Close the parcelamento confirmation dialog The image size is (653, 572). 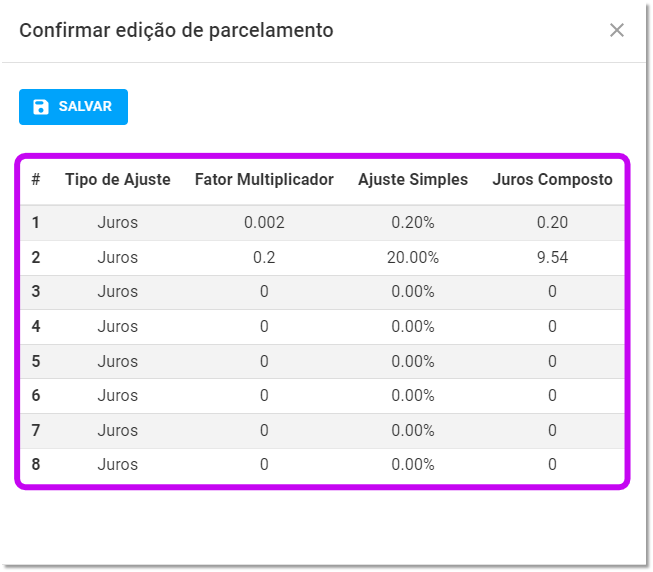(x=617, y=30)
